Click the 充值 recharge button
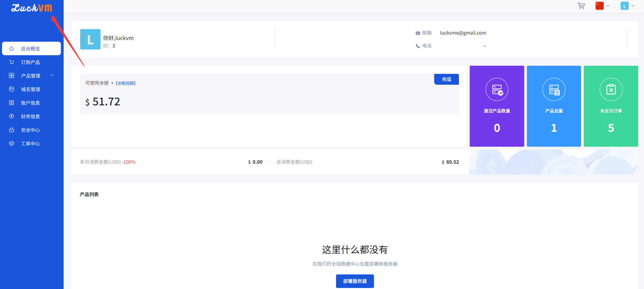Screen dimensions: 644x289 coord(446,79)
